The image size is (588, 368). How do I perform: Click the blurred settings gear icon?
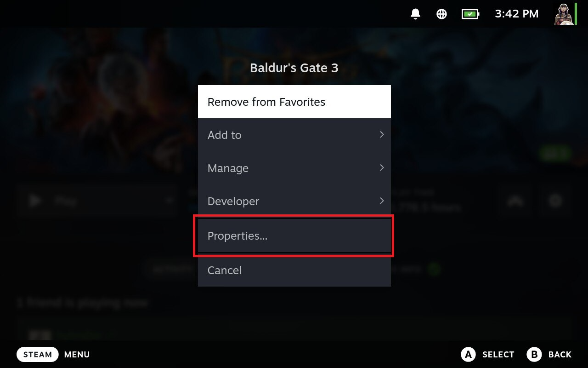[555, 201]
